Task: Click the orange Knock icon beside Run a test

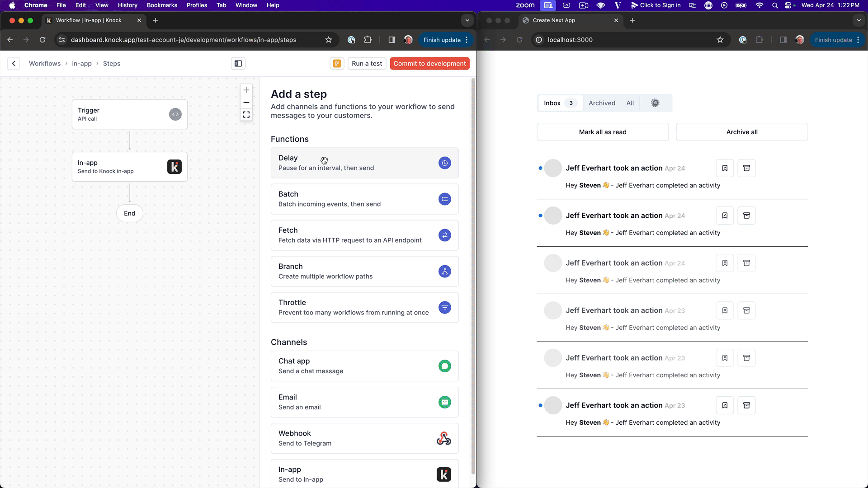Action: click(x=337, y=64)
